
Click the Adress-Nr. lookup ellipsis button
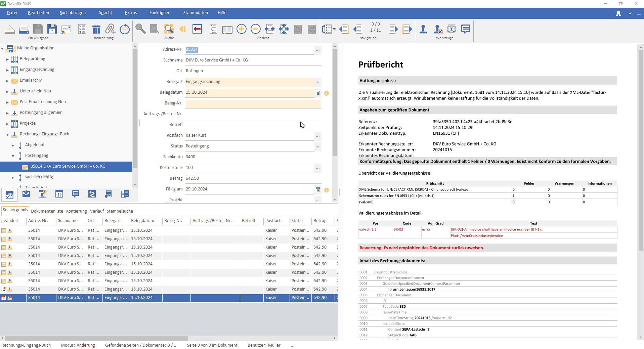tap(317, 50)
